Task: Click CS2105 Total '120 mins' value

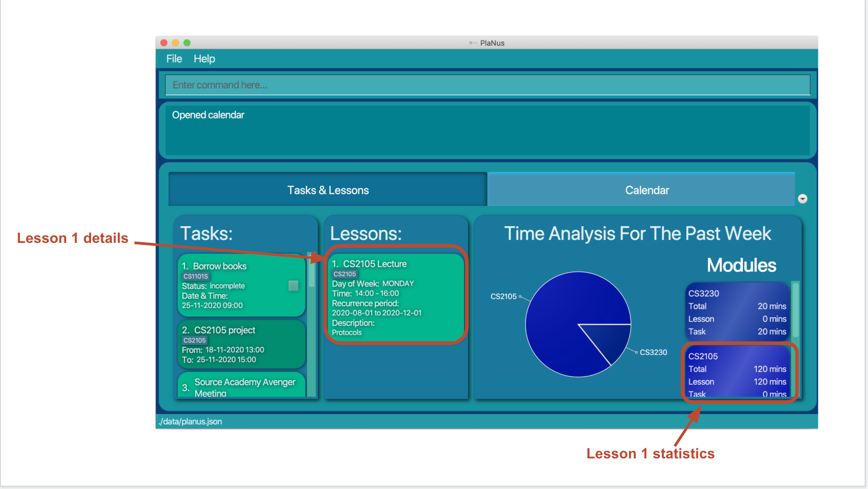Action: click(x=770, y=369)
